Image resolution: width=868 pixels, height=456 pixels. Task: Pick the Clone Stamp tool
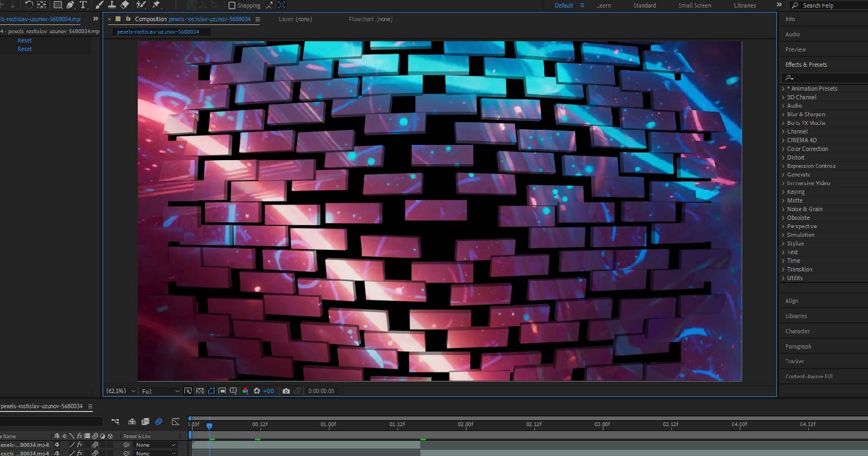[x=112, y=5]
